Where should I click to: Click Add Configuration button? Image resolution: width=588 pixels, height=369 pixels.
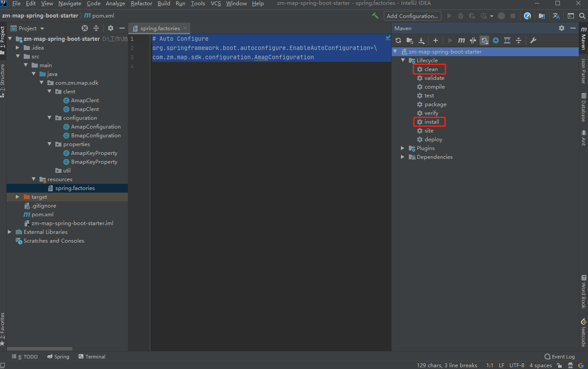(x=412, y=16)
